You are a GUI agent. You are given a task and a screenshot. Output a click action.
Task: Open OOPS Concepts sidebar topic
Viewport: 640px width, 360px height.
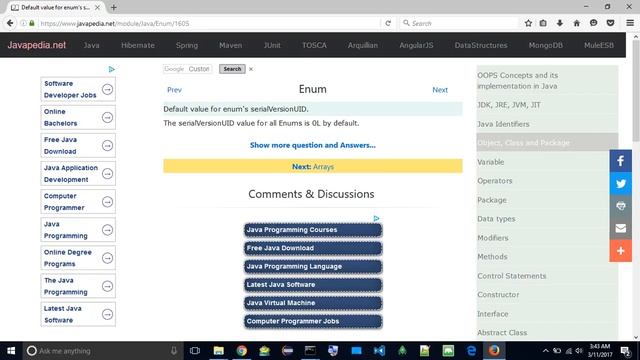[547, 81]
